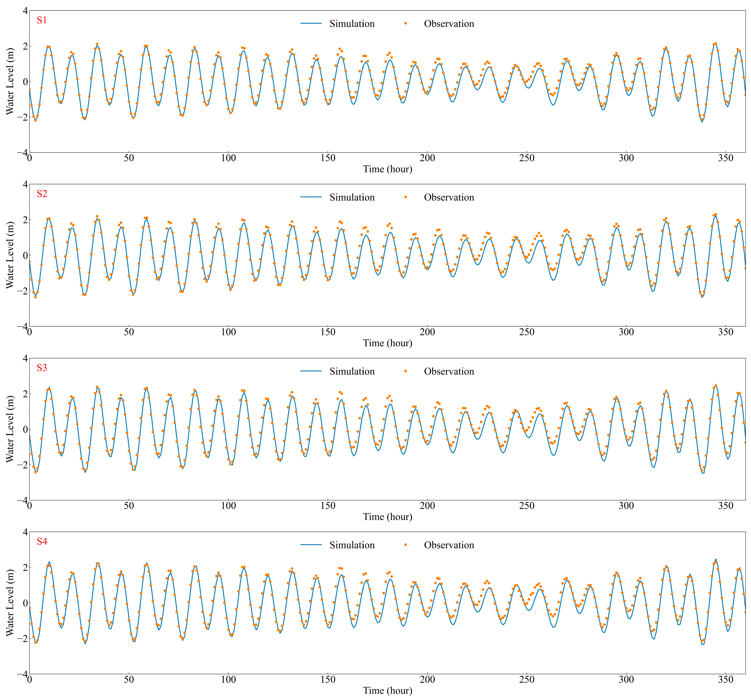This screenshot has height=700, width=751.
Task: Click the S1 panel label
Action: coord(42,20)
